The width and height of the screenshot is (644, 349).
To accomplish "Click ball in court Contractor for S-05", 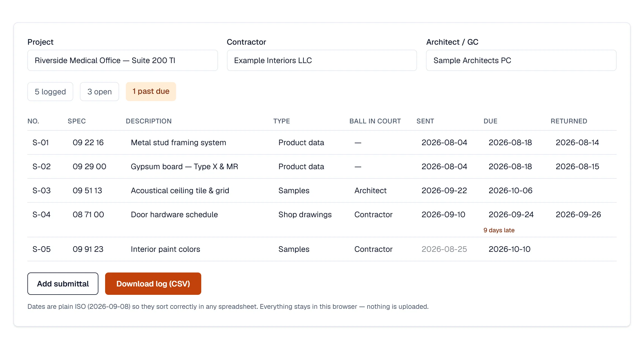I will tap(373, 249).
